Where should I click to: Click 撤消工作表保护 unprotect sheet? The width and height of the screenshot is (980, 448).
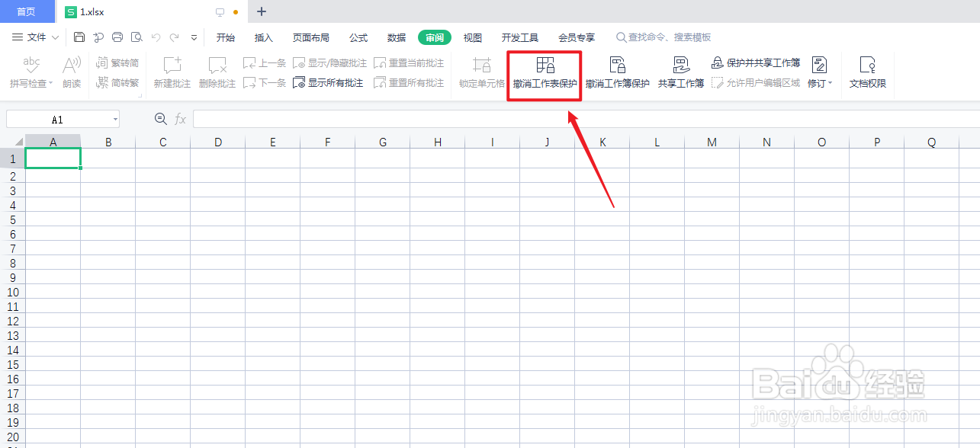[545, 74]
